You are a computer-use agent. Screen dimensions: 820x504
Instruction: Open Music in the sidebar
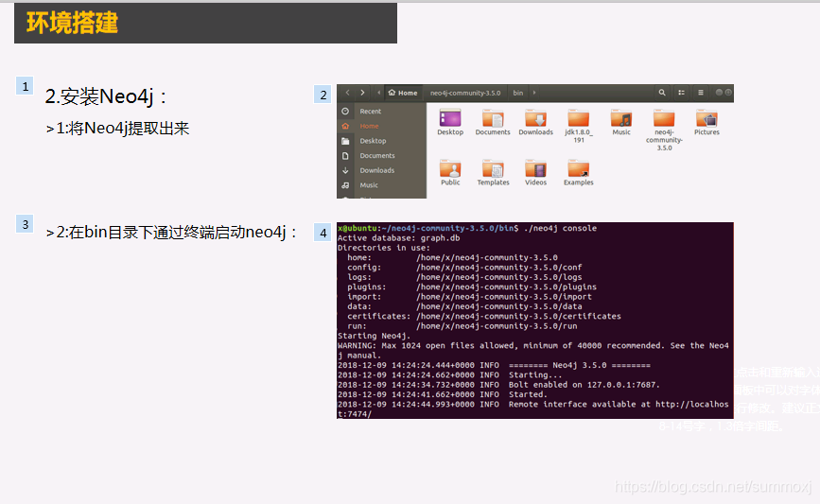382,185
